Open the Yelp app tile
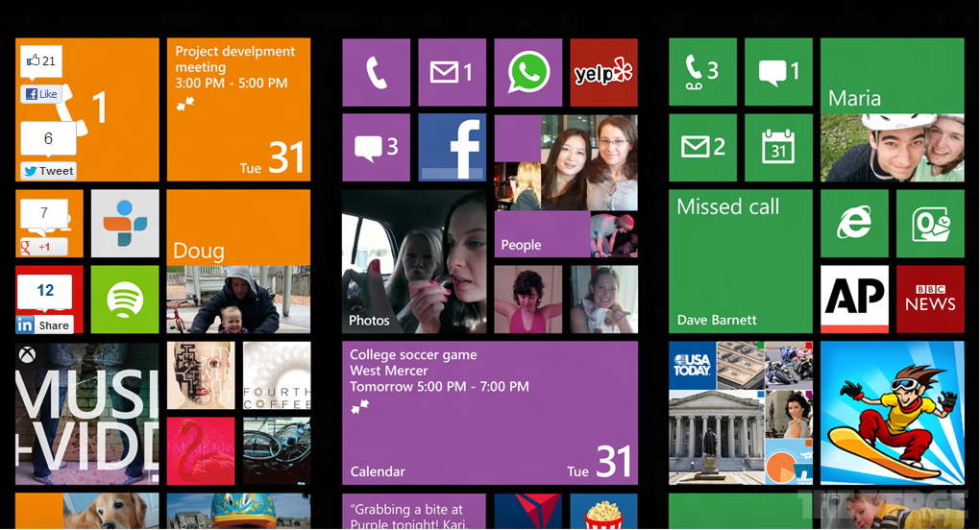This screenshot has width=980, height=530. tap(603, 72)
